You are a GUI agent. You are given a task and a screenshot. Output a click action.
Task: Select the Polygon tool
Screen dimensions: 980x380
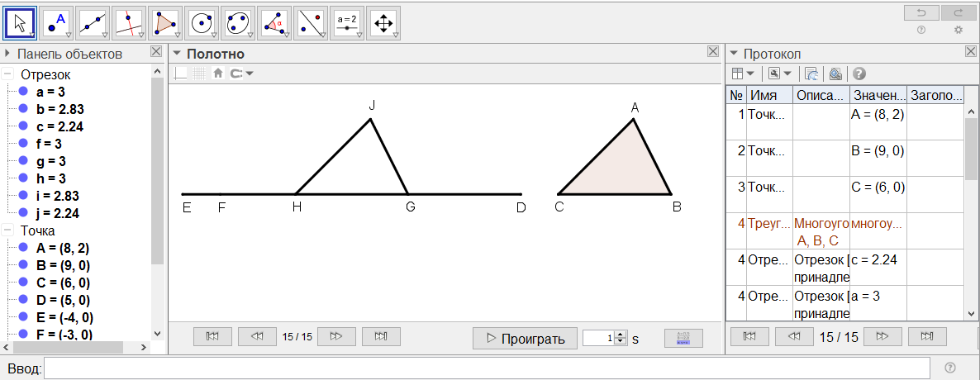[x=164, y=23]
